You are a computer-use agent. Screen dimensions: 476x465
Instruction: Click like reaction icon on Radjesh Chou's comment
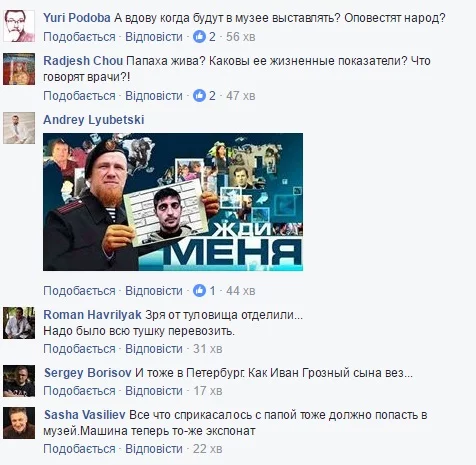click(199, 96)
